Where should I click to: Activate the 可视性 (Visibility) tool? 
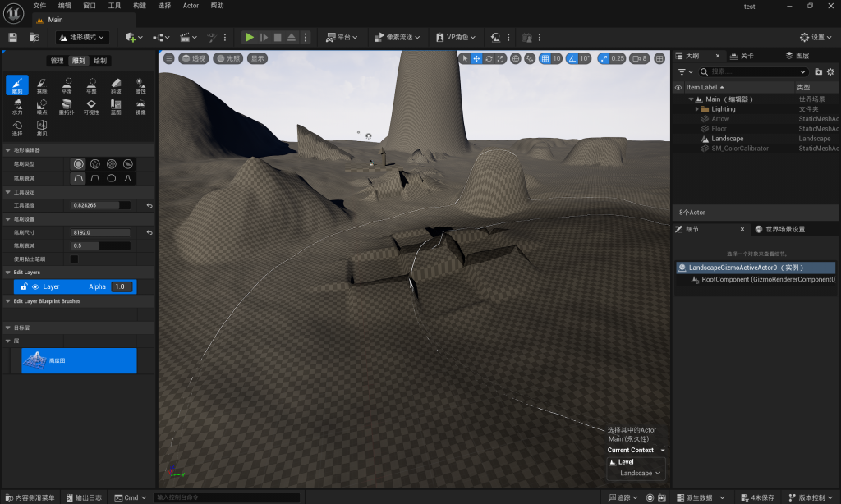coord(91,107)
